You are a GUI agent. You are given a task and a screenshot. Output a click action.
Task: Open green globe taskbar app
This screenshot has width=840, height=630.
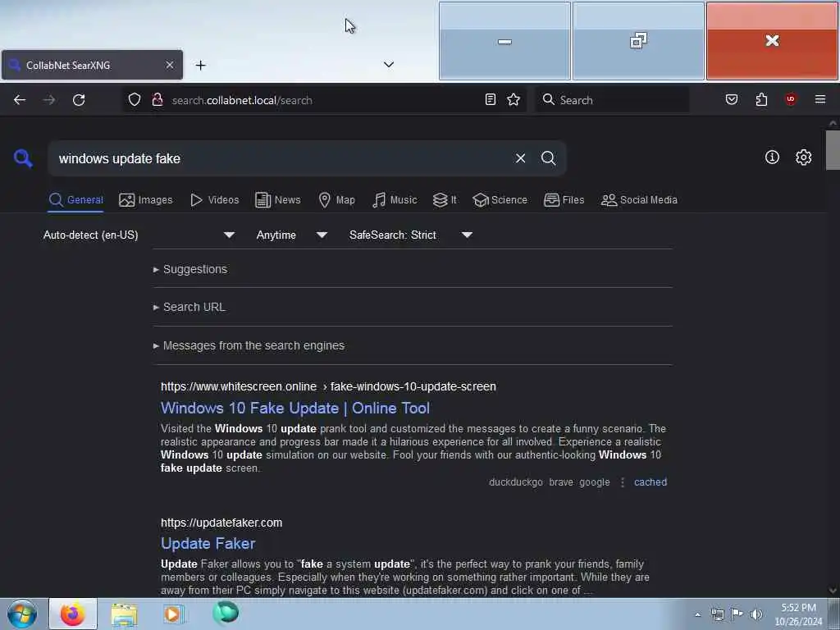[225, 613]
